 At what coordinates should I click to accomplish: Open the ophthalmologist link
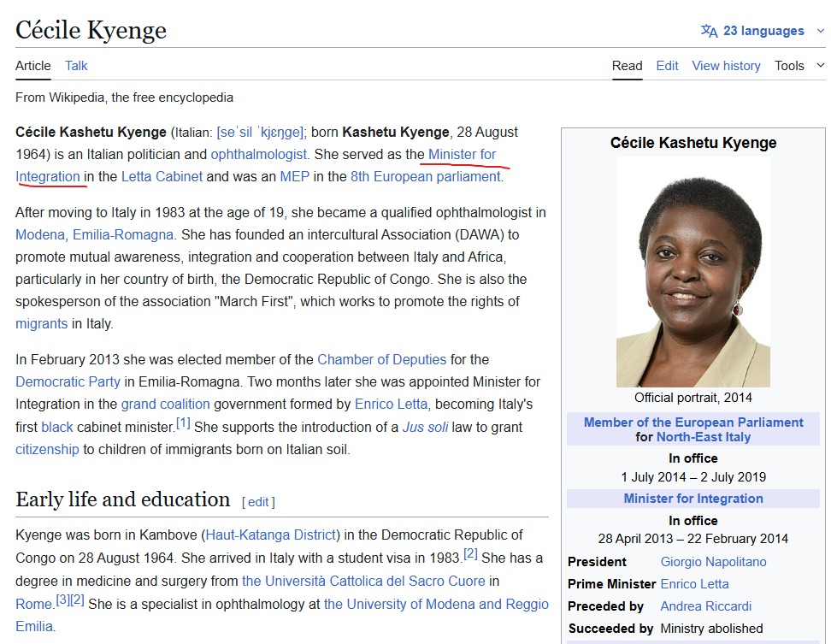point(259,154)
